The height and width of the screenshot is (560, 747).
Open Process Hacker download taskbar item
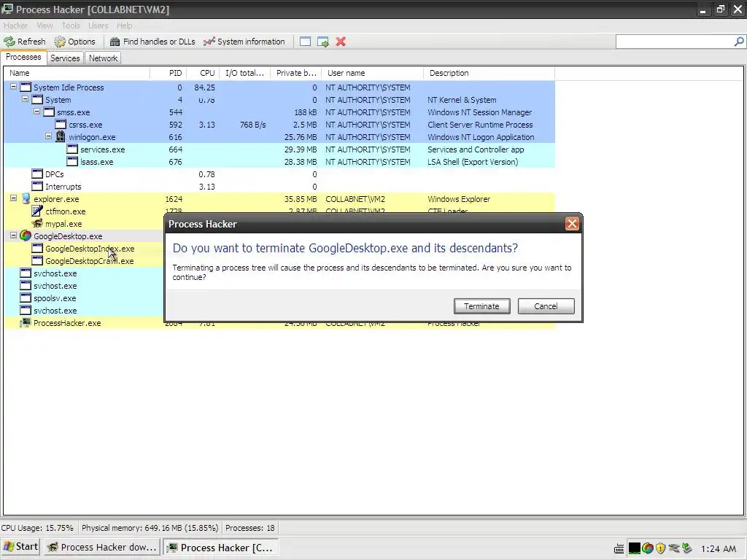tap(102, 547)
